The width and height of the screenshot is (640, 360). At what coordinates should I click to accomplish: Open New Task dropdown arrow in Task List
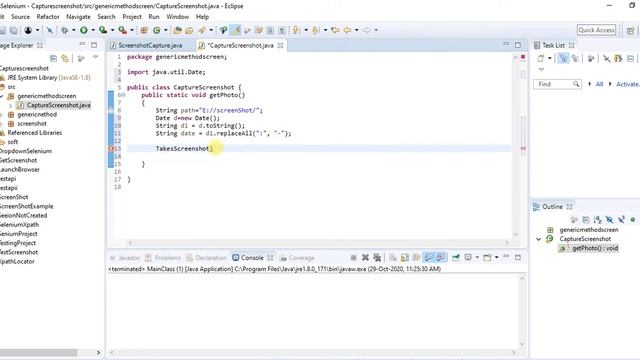pos(549,59)
